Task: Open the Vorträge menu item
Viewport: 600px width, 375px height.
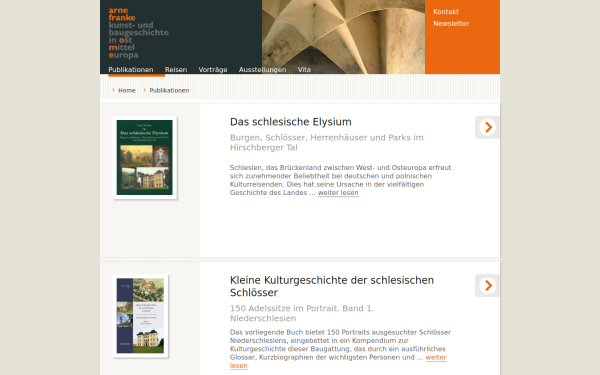Action: tap(213, 70)
